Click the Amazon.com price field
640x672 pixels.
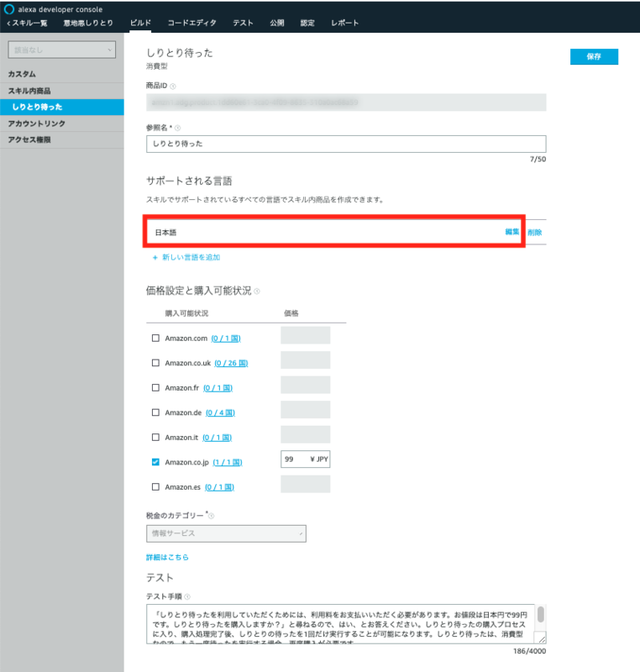tap(306, 335)
